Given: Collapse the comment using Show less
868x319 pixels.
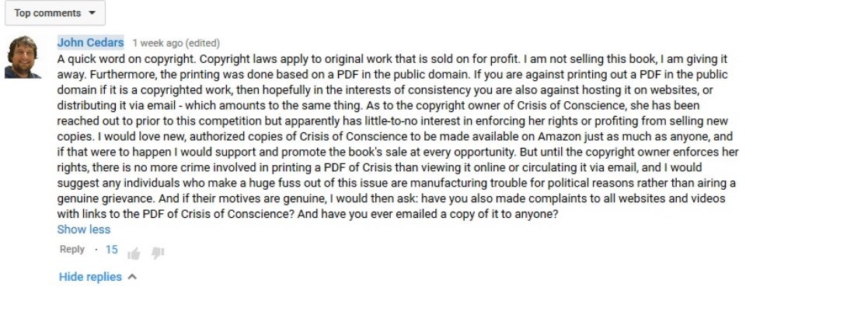Looking at the screenshot, I should [84, 230].
